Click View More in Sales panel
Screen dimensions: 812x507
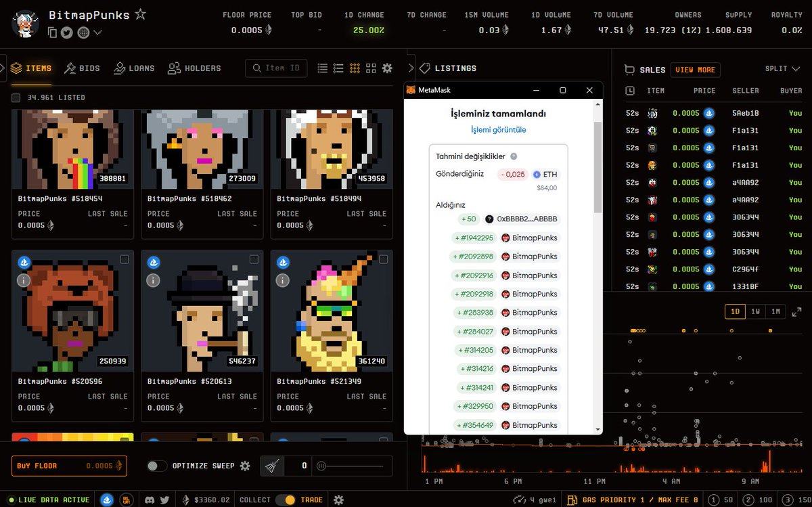695,69
